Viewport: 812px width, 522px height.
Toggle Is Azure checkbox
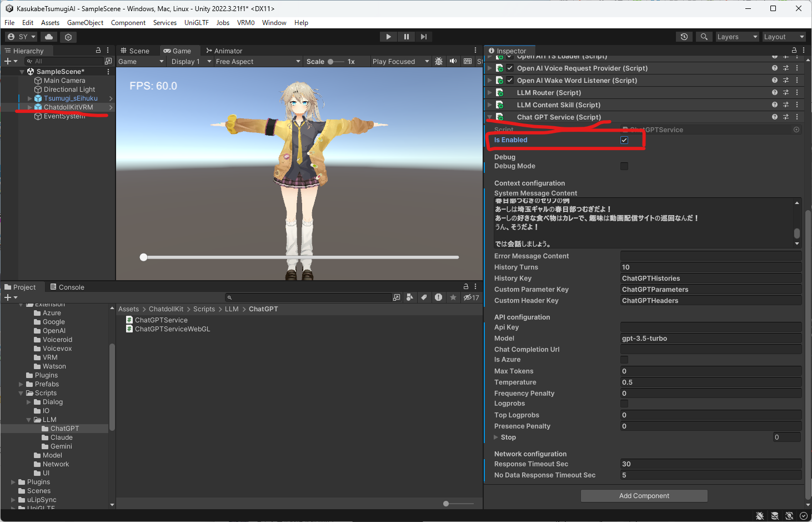click(624, 360)
